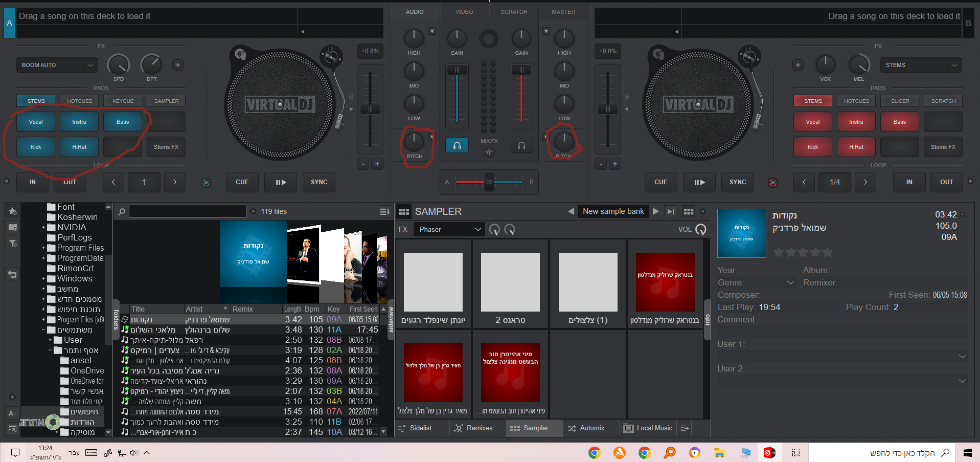Expand the Windows folder tree node

pyautogui.click(x=43, y=279)
